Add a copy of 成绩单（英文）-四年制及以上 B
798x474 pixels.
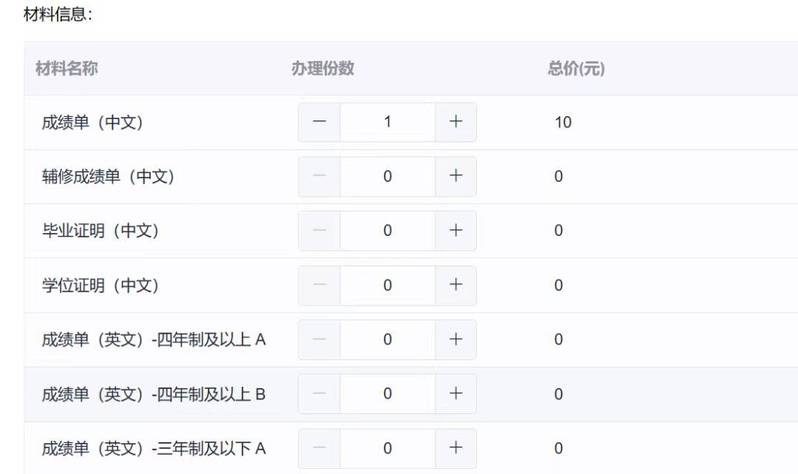[x=456, y=393]
